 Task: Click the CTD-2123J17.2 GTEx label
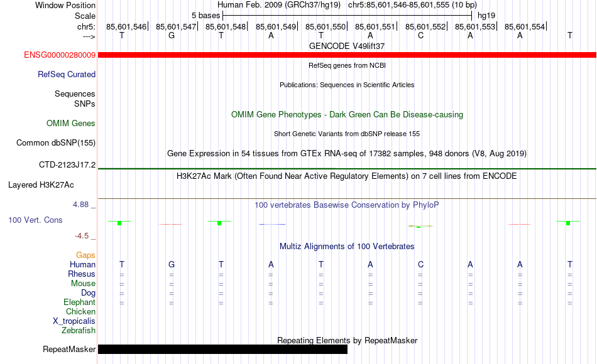coord(67,165)
